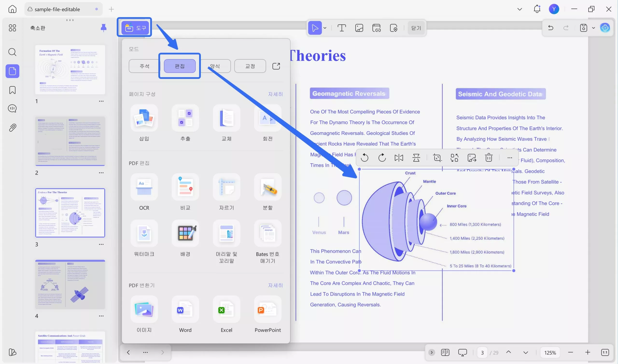This screenshot has width=618, height=364.
Task: Switch to Annotate (주석) mode
Action: [144, 66]
